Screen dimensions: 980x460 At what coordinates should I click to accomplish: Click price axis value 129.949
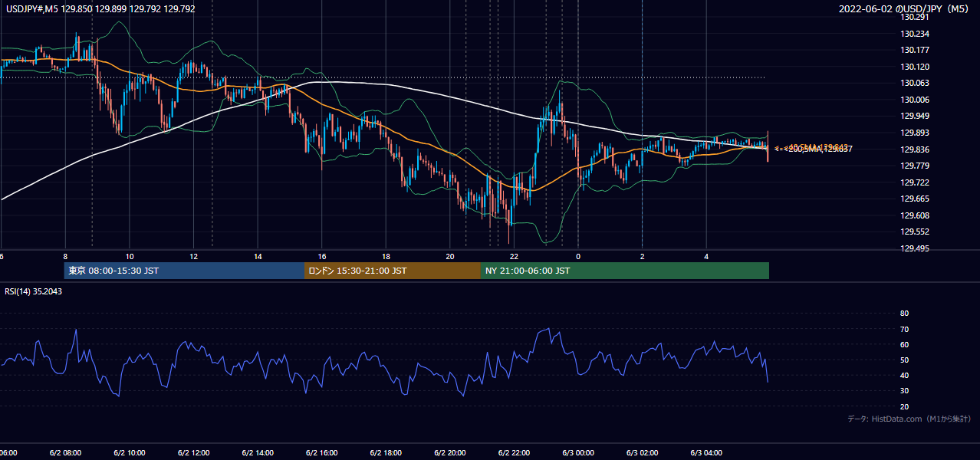[914, 116]
